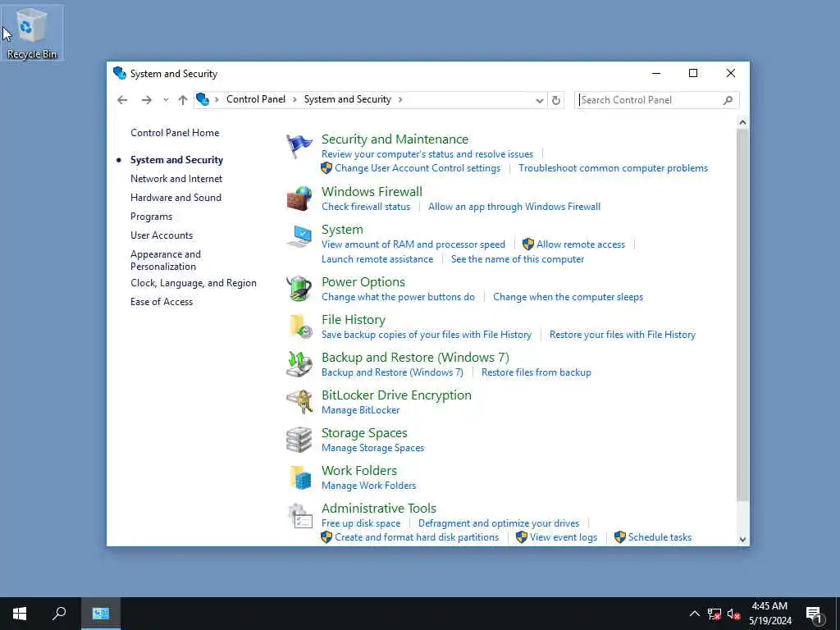Open Change User Account Control settings

coord(418,168)
